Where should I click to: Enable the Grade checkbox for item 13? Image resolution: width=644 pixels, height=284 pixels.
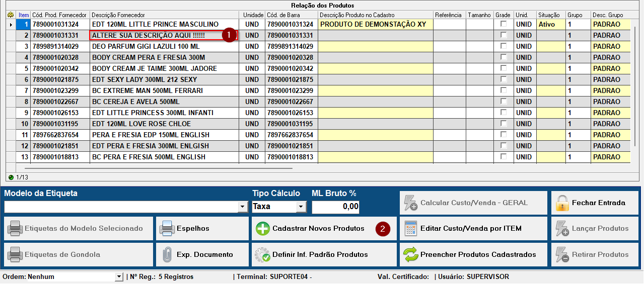click(x=503, y=157)
